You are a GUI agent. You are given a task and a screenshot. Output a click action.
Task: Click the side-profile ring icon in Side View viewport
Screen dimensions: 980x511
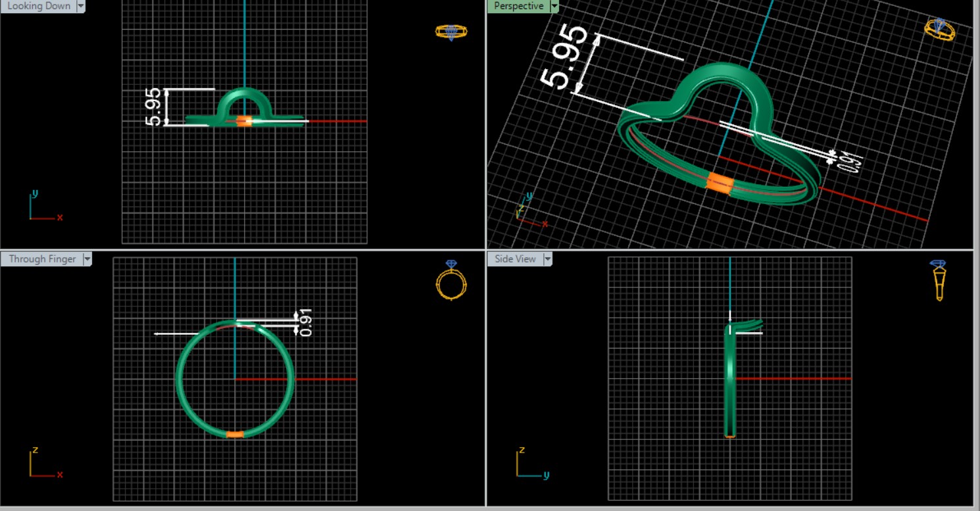tap(939, 280)
